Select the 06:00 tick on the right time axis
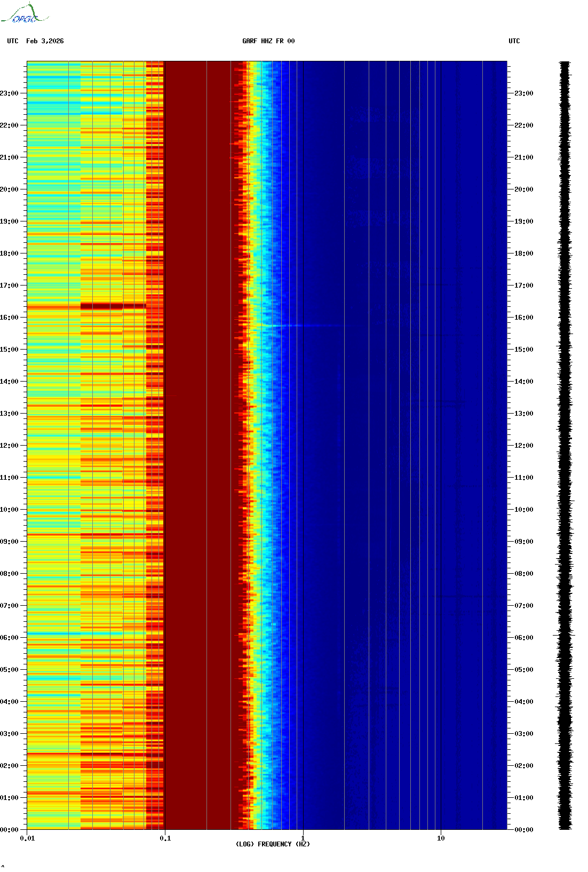 523,638
